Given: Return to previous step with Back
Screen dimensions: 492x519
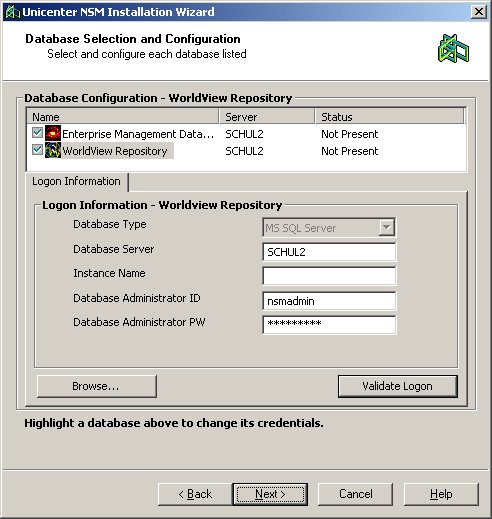Looking at the screenshot, I should 195,494.
